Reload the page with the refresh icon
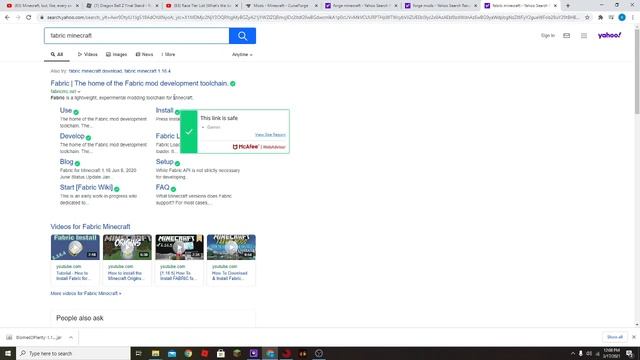Screen dimensions: 640x360 29,18
